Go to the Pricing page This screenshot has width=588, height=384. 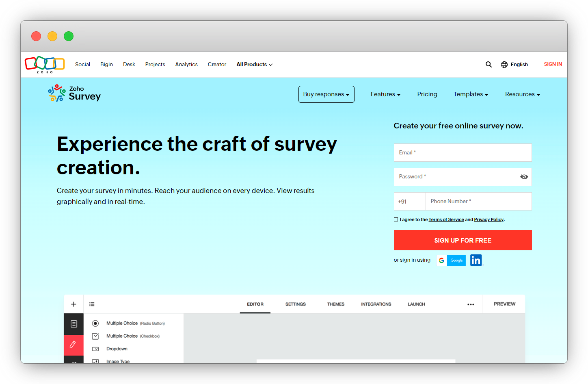point(427,94)
